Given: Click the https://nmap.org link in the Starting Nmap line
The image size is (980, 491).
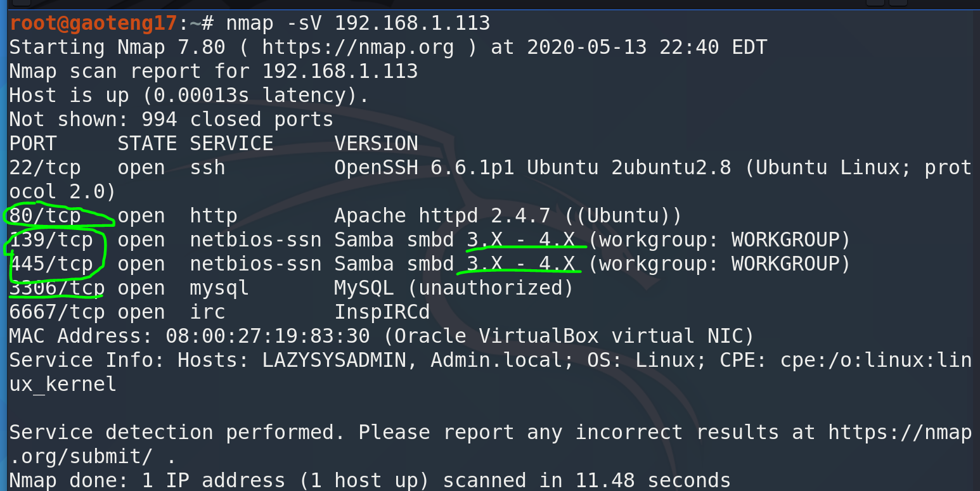Looking at the screenshot, I should (x=358, y=48).
